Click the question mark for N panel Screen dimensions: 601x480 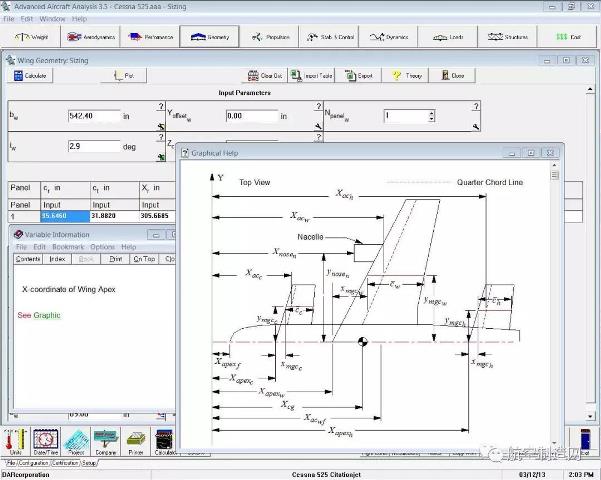pyautogui.click(x=476, y=106)
